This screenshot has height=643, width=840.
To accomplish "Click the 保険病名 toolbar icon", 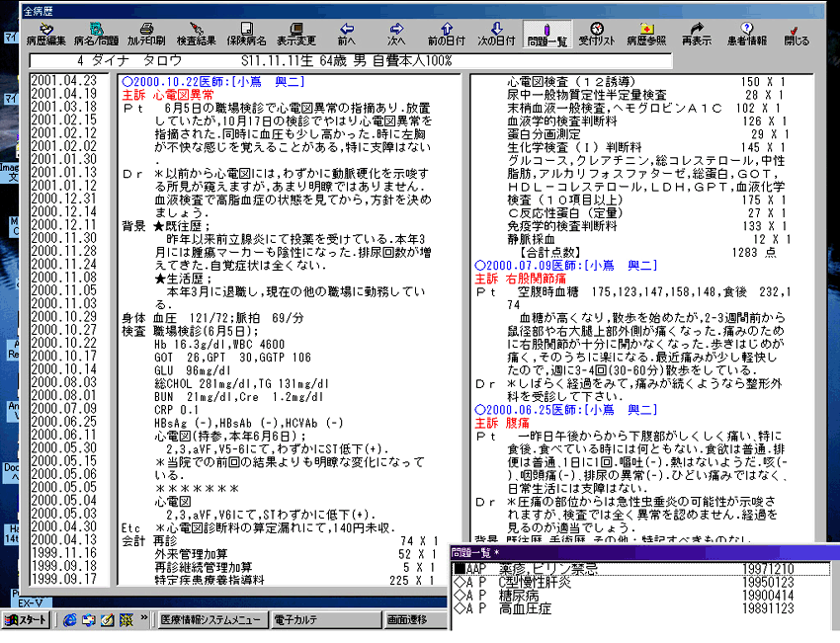I will point(246,35).
